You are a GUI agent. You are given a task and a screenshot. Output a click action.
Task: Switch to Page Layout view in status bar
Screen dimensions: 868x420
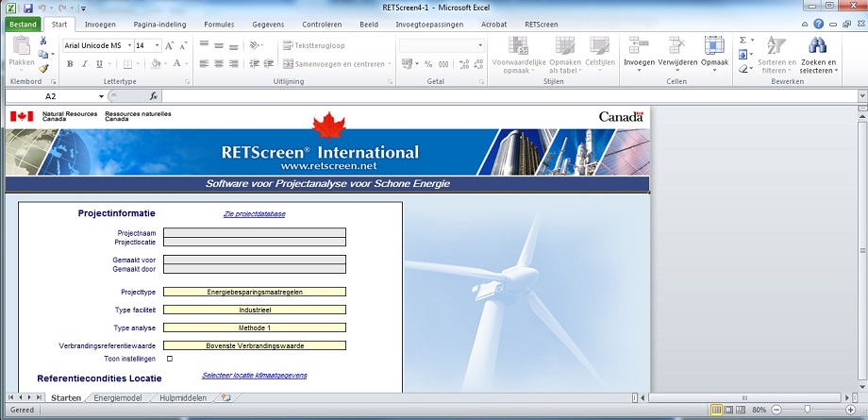[x=728, y=410]
